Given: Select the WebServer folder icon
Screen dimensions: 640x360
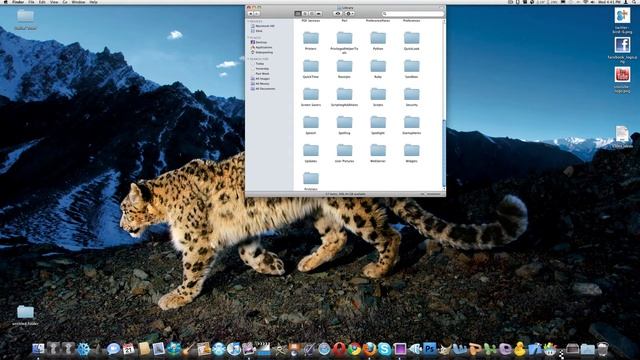Looking at the screenshot, I should 378,151.
